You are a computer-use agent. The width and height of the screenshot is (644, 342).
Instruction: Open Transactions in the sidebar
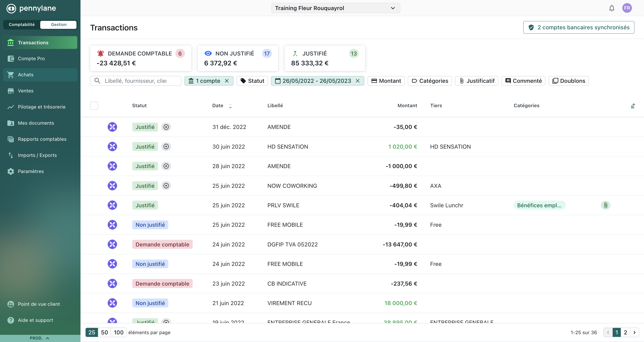click(40, 43)
